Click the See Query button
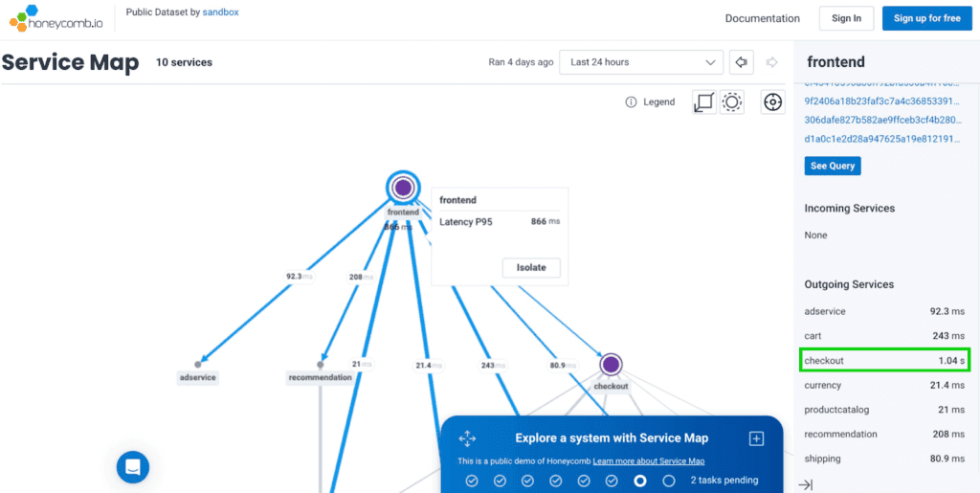 coord(833,166)
